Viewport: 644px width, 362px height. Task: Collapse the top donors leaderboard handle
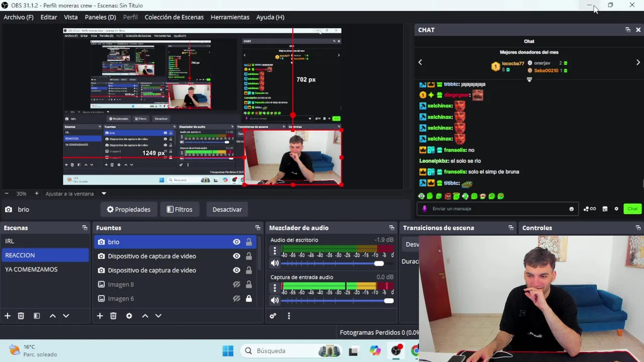point(529,79)
